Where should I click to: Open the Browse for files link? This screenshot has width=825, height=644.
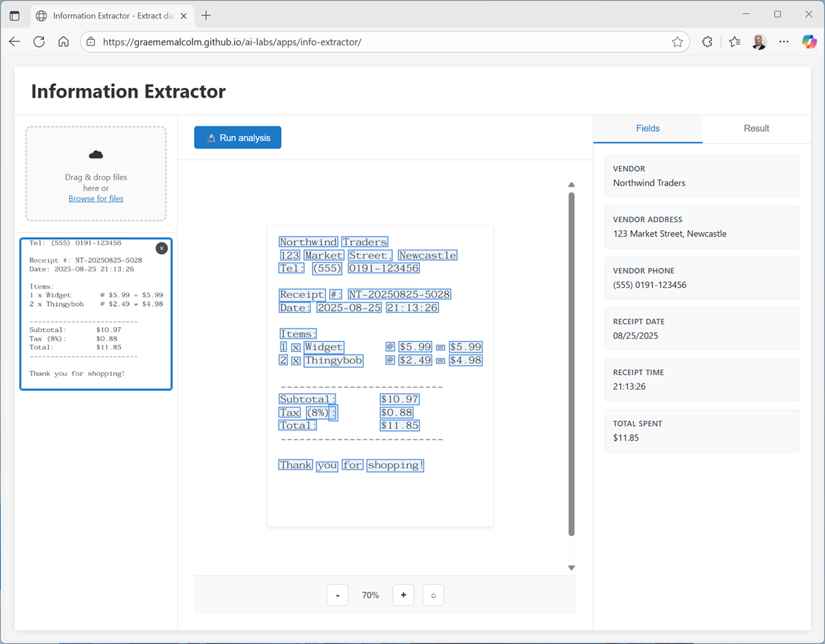click(x=96, y=198)
